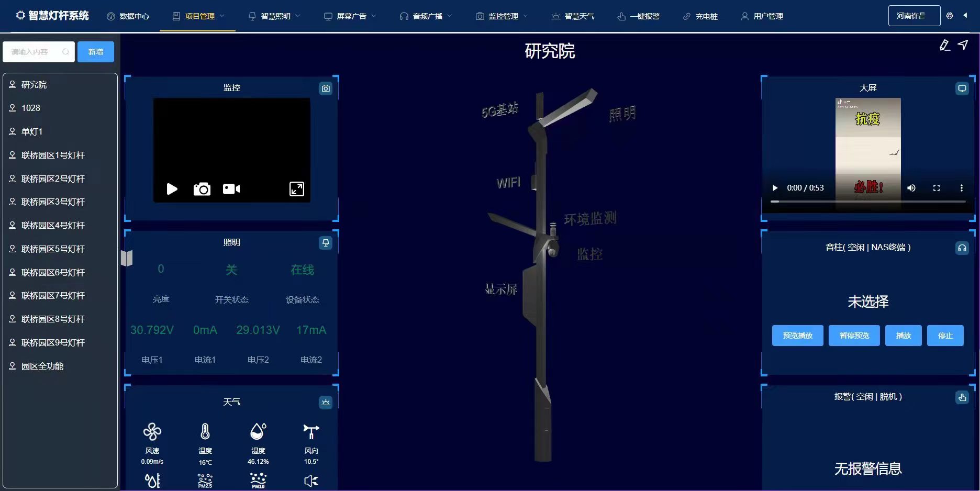Screen dimensions: 980x491
Task: Expand the 监控管理 dropdown menu
Action: pos(503,16)
